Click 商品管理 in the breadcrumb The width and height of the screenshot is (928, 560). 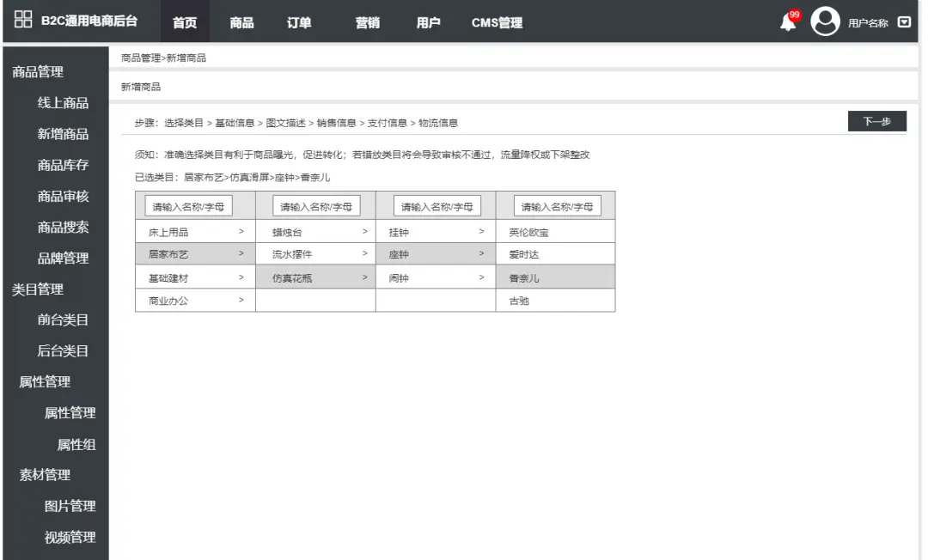[x=141, y=58]
